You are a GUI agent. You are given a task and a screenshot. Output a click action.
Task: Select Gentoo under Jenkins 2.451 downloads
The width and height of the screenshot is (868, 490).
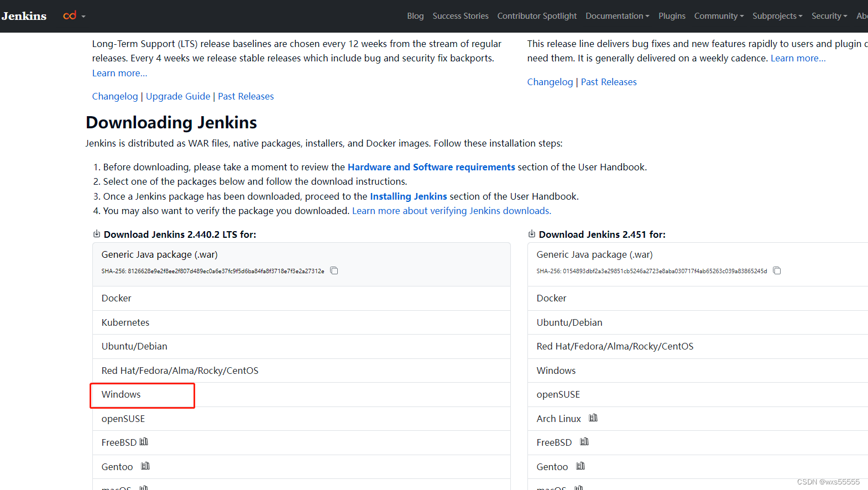698,467
